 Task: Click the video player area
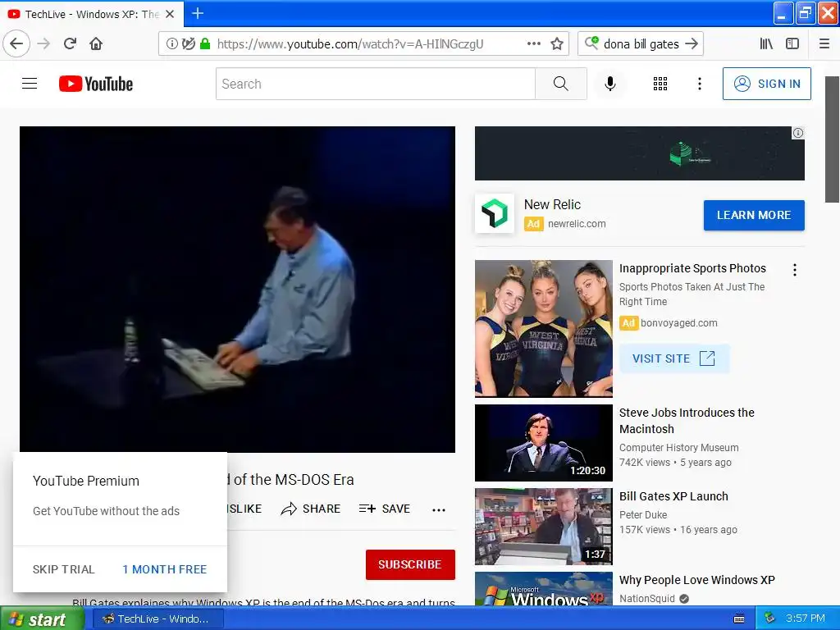coord(237,290)
